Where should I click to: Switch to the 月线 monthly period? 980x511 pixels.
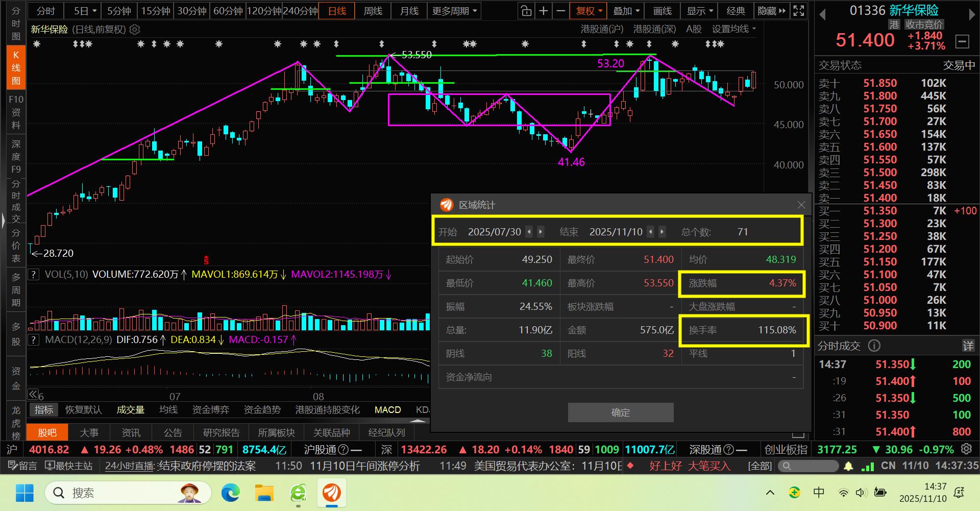pos(409,11)
